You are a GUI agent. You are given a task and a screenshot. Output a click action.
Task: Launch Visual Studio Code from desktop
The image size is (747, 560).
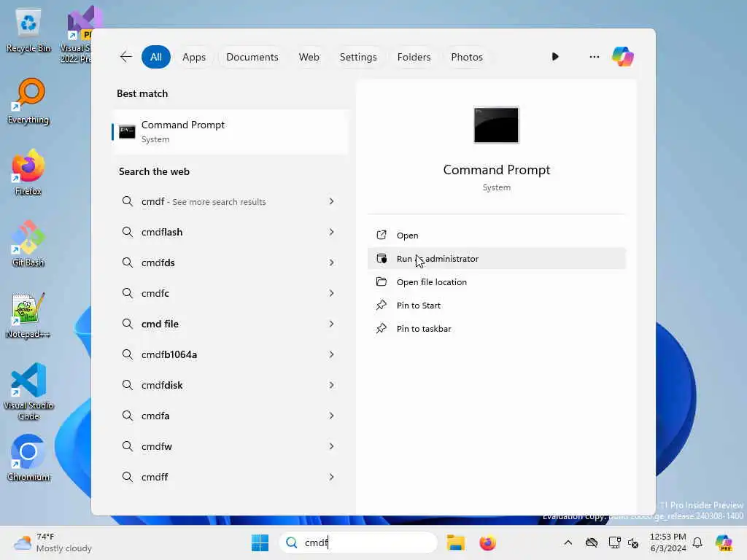coord(28,392)
